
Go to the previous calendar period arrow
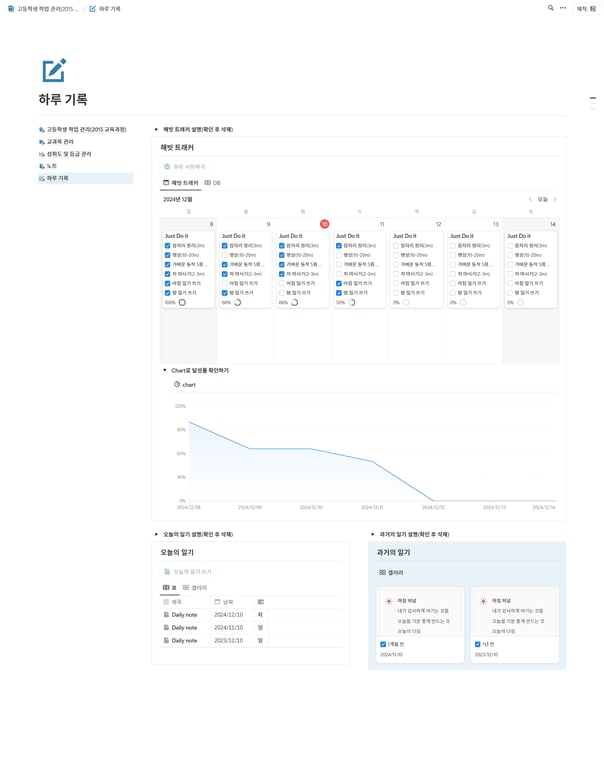click(x=530, y=199)
